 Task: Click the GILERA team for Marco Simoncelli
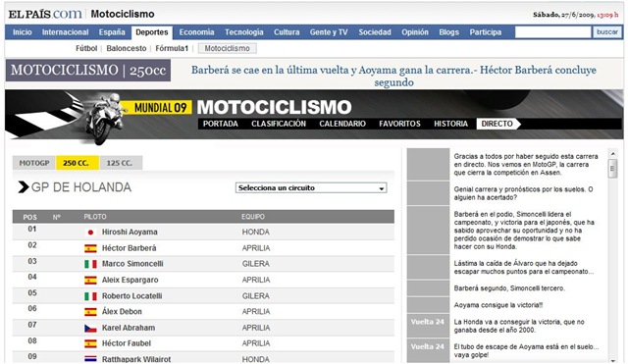[256, 264]
